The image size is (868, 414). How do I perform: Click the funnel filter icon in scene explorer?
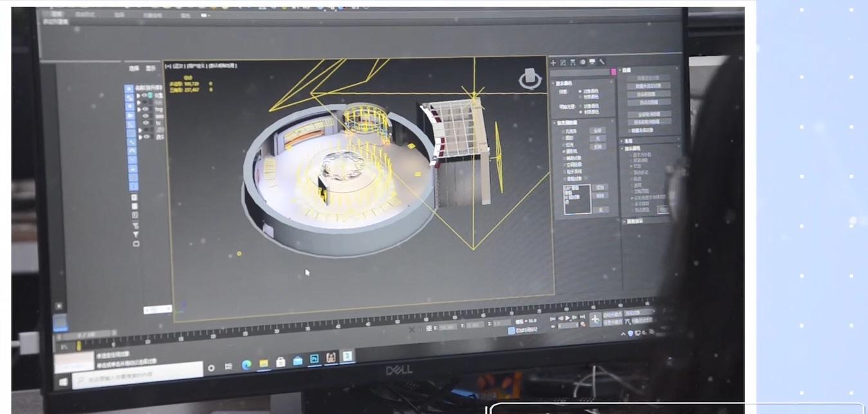136,234
